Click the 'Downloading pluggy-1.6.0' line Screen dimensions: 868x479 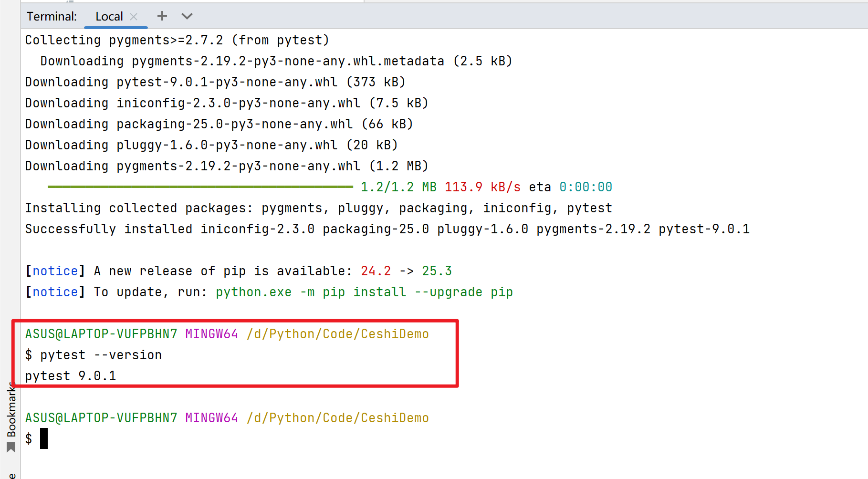pyautogui.click(x=211, y=145)
